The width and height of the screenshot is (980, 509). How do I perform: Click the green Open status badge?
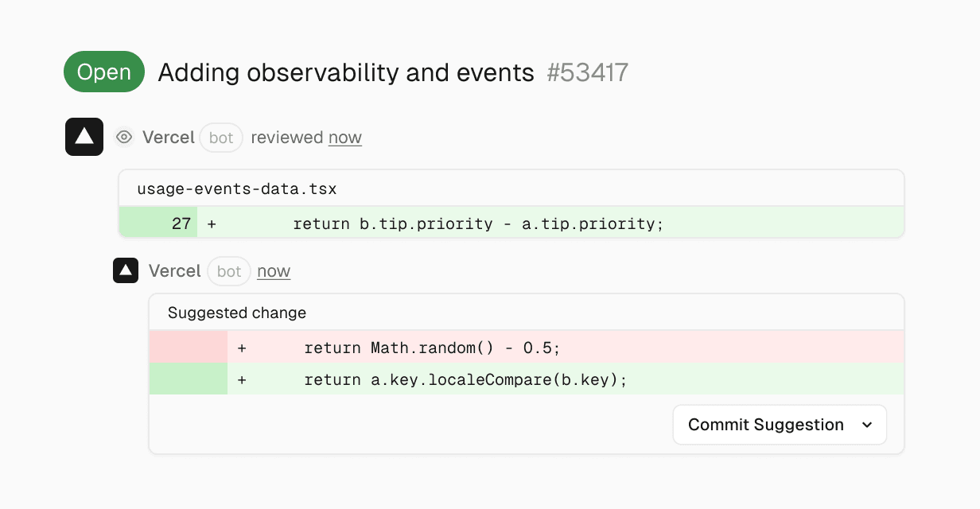click(104, 72)
